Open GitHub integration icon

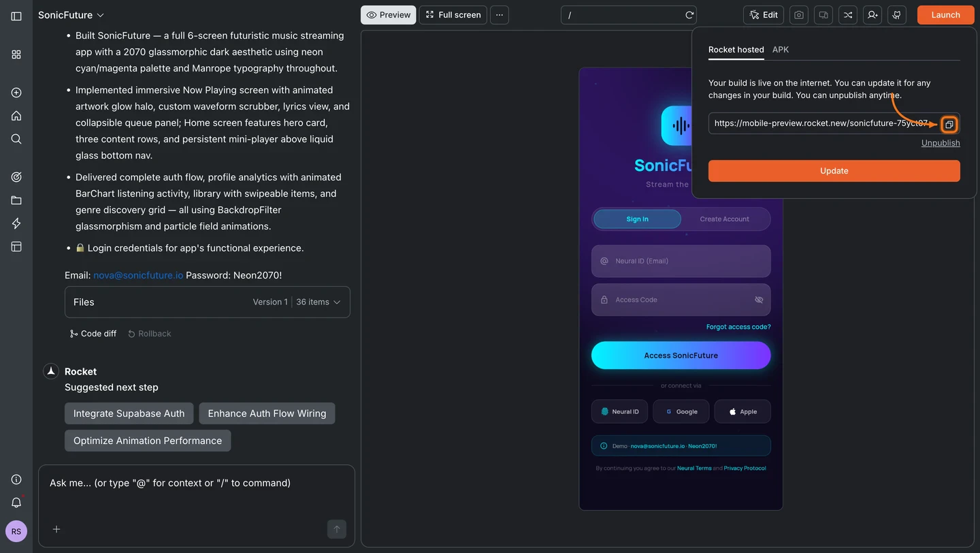coord(897,15)
